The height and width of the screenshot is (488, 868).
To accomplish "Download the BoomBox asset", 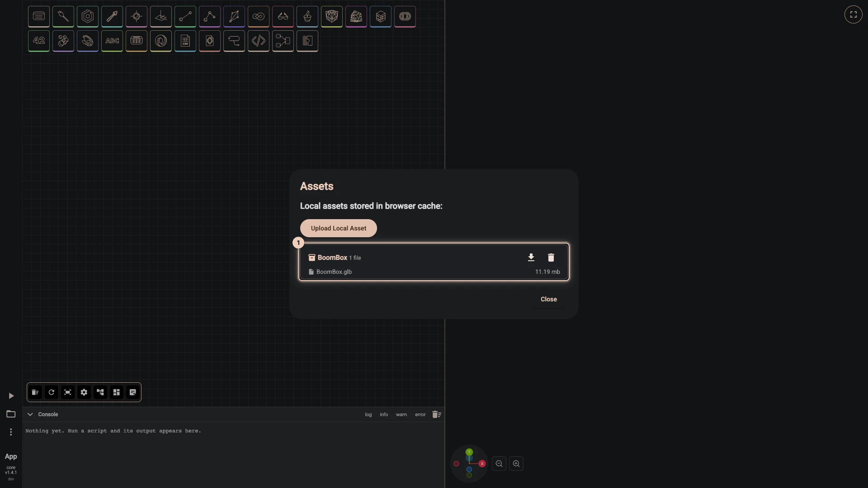I will pos(531,258).
